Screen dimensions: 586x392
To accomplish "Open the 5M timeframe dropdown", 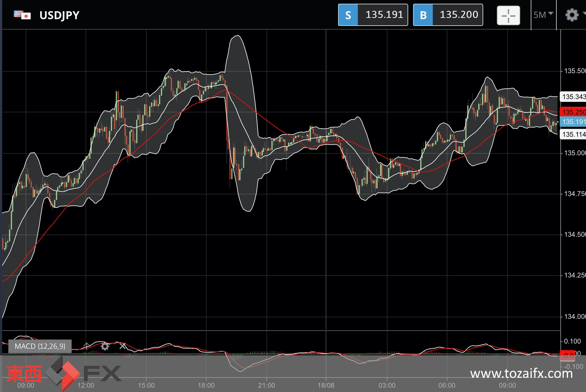I will [x=543, y=15].
